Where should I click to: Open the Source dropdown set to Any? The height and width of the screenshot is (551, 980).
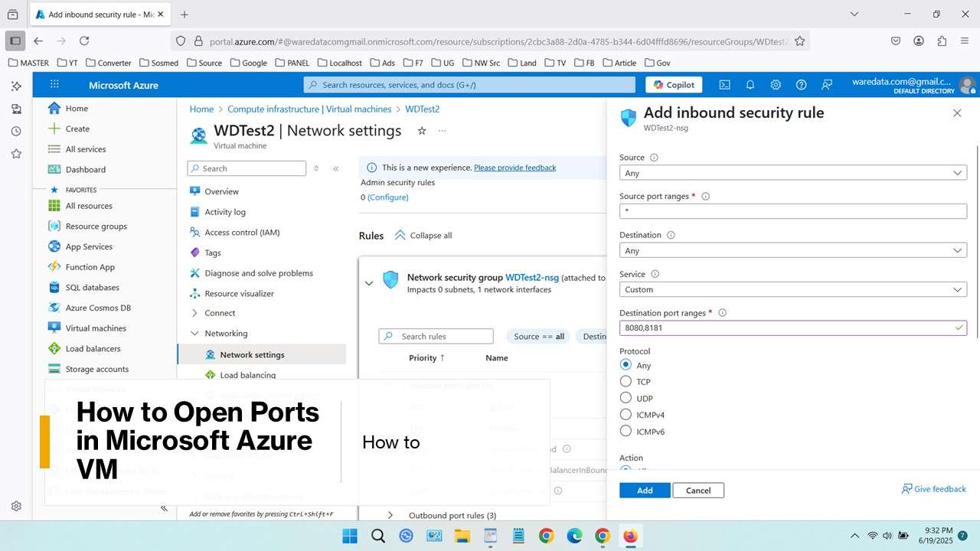793,172
